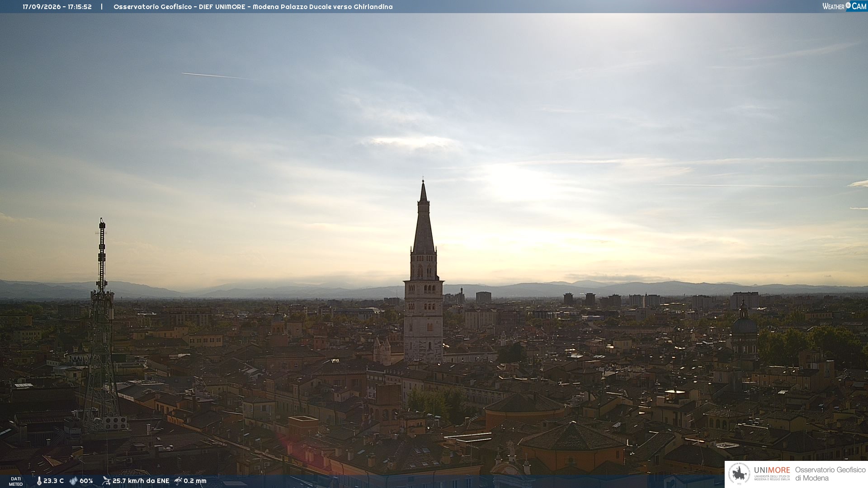868x488 pixels.
Task: Select the 23.3 C temperature reading
Action: tap(53, 481)
